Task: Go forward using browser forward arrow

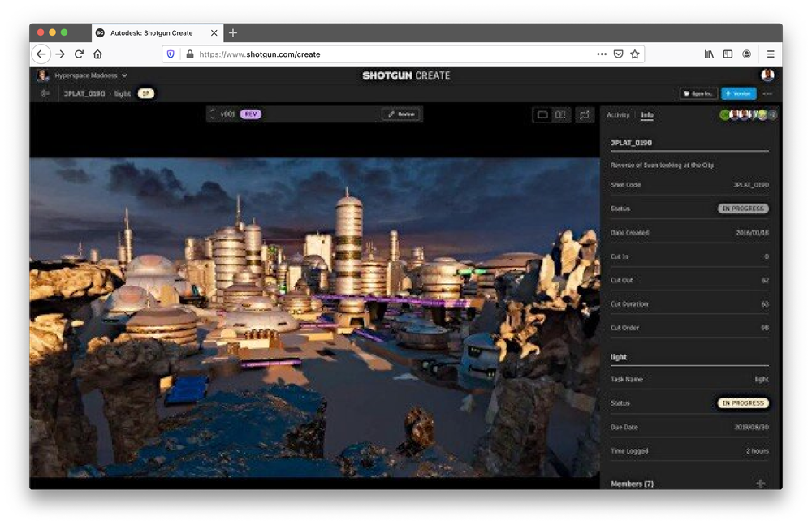Action: coord(60,54)
